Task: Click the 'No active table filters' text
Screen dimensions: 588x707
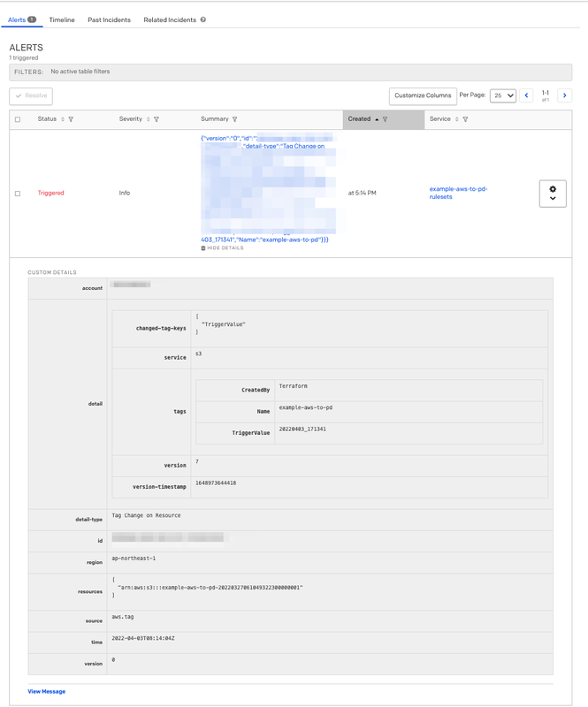Action: pos(80,72)
